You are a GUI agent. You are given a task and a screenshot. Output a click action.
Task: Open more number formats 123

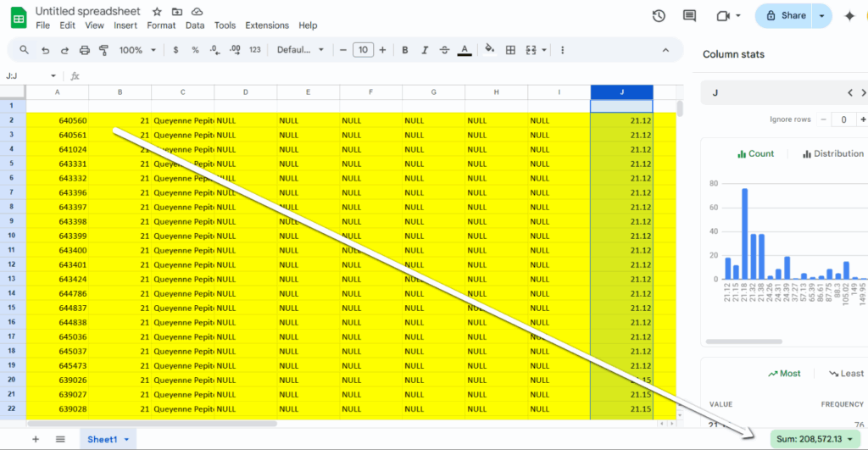[x=254, y=50]
